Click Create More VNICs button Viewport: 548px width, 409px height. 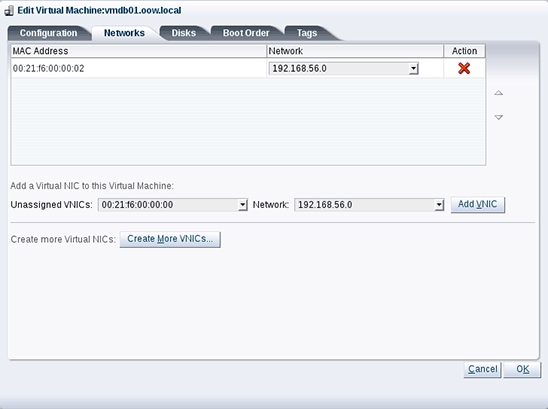[x=170, y=239]
